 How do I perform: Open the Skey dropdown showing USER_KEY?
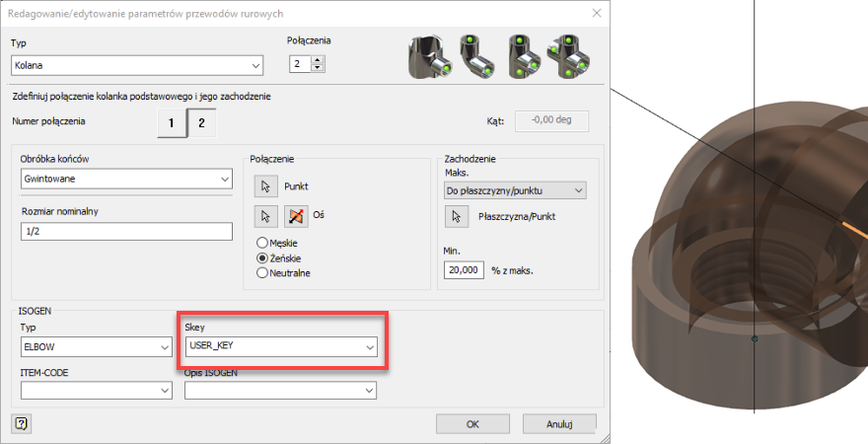point(281,346)
